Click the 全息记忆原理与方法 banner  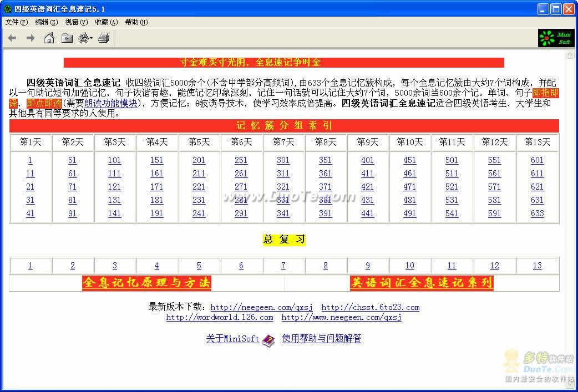(146, 283)
